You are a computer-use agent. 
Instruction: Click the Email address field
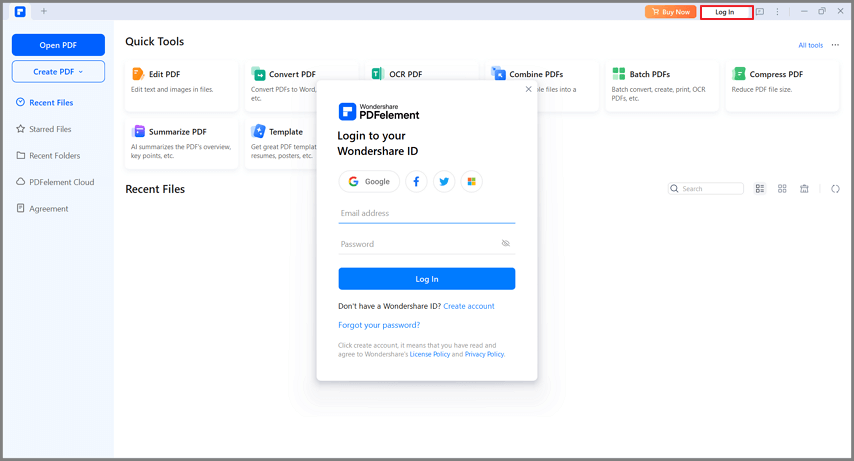[426, 214]
